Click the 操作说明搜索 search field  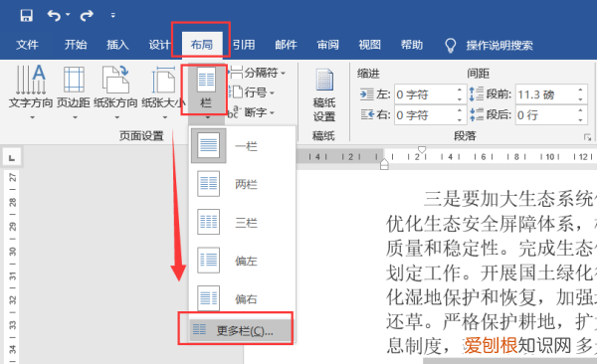pos(499,46)
